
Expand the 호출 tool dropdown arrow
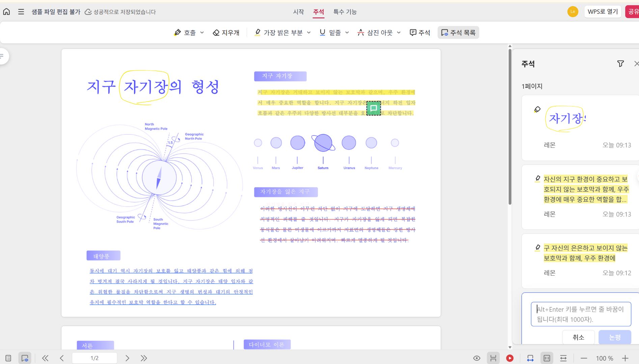(202, 33)
